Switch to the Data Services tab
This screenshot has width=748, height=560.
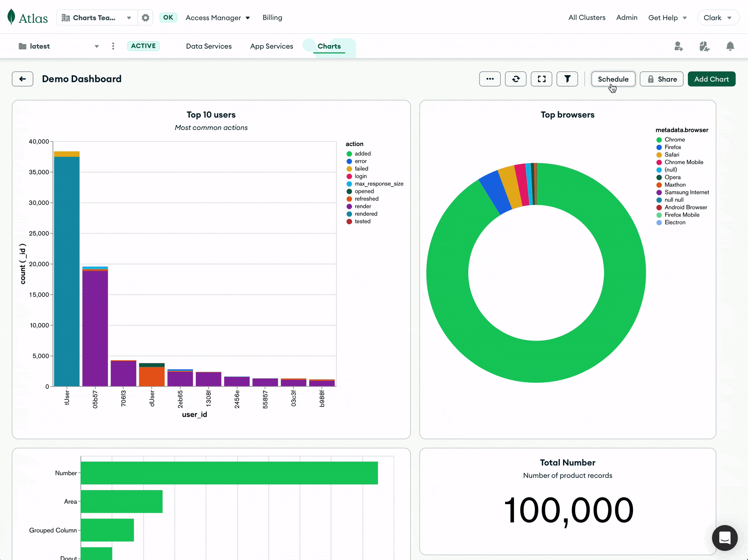coord(209,46)
